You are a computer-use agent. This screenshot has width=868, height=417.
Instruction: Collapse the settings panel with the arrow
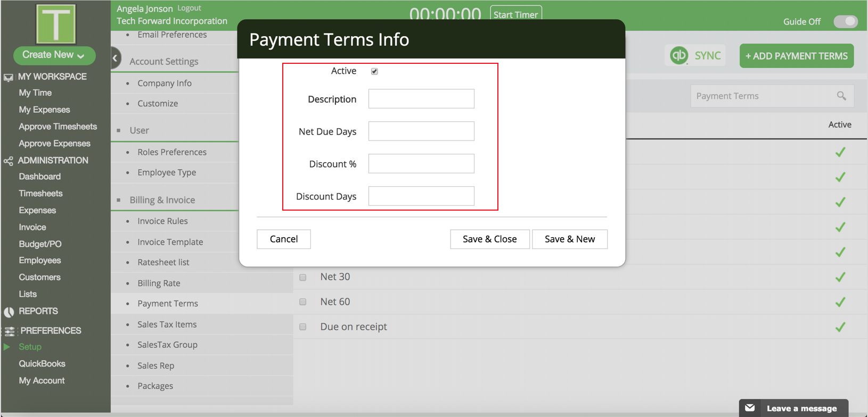pos(115,58)
